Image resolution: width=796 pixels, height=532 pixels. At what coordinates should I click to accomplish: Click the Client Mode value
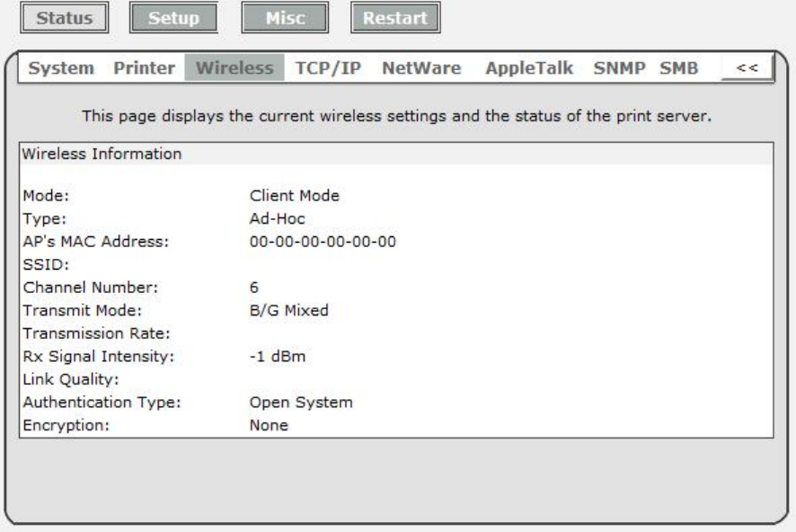tap(295, 195)
